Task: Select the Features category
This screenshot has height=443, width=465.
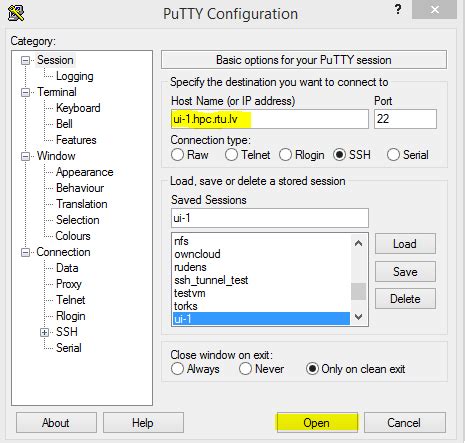Action: 76,140
